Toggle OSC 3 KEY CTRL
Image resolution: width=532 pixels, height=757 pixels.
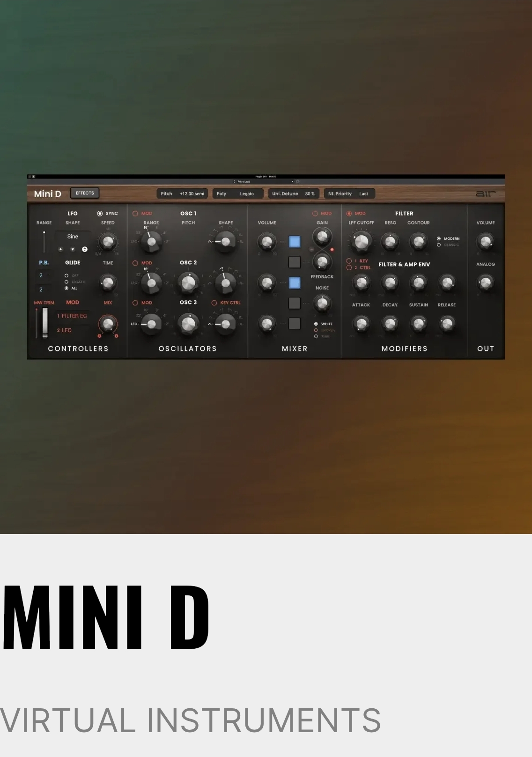pyautogui.click(x=214, y=303)
